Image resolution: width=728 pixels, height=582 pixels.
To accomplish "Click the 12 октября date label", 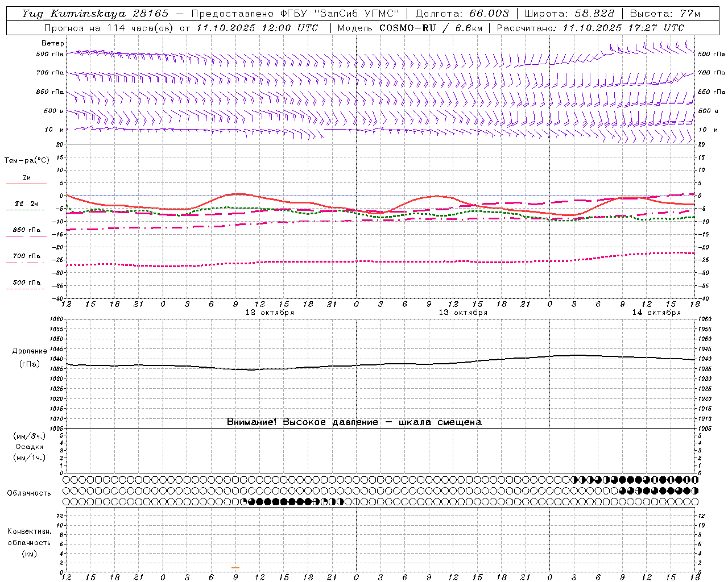I will [x=270, y=313].
